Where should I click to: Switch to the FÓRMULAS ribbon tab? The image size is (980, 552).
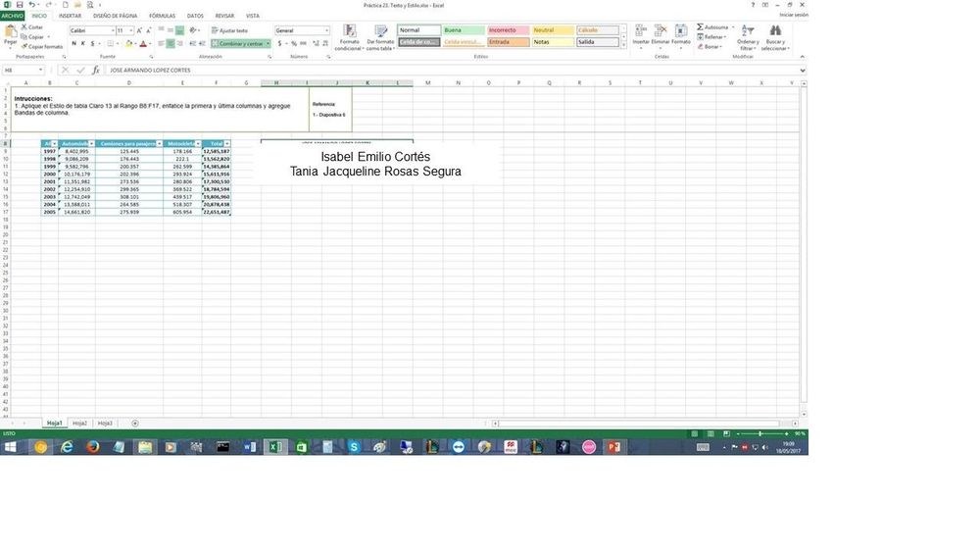[162, 16]
